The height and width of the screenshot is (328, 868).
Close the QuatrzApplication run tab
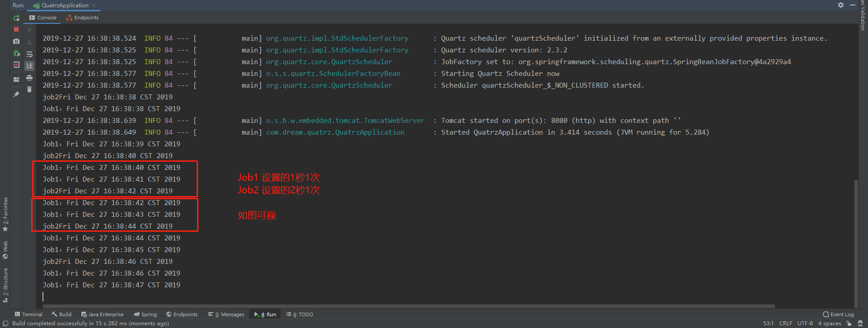click(94, 5)
